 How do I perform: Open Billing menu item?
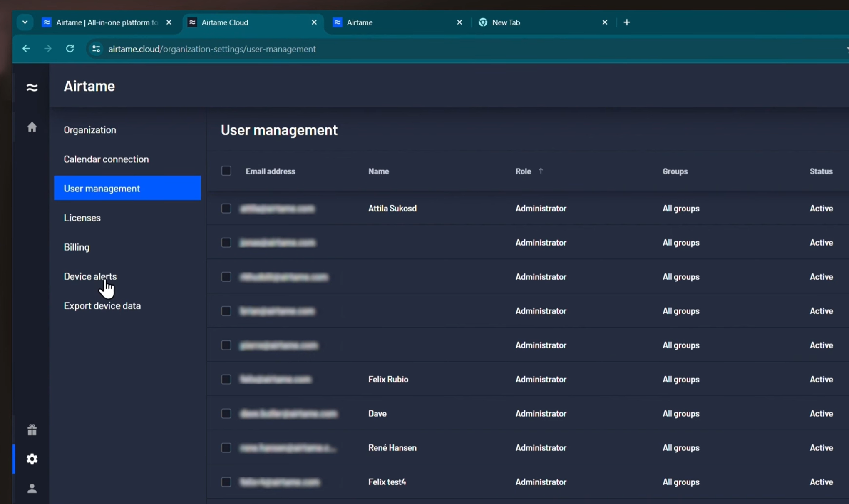tap(127, 247)
